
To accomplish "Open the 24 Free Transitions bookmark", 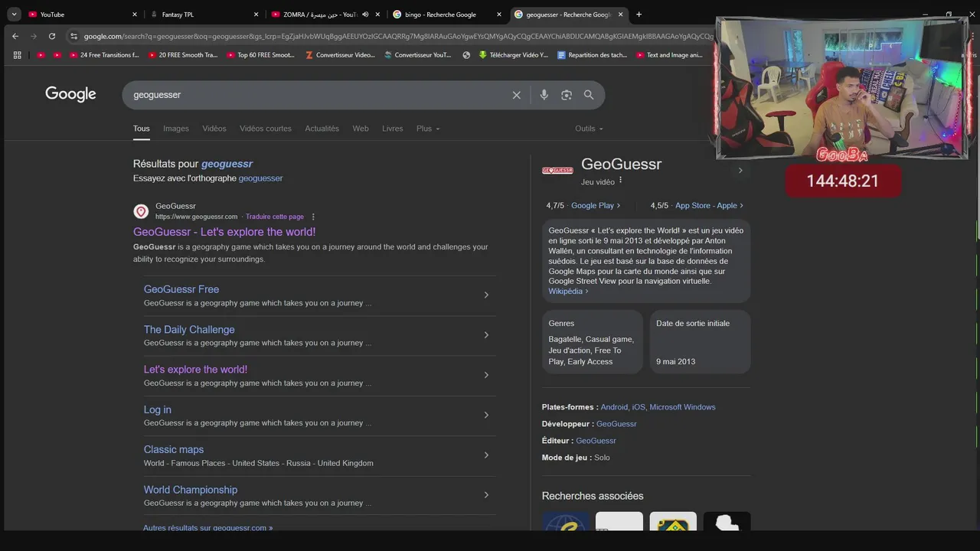I will (104, 55).
